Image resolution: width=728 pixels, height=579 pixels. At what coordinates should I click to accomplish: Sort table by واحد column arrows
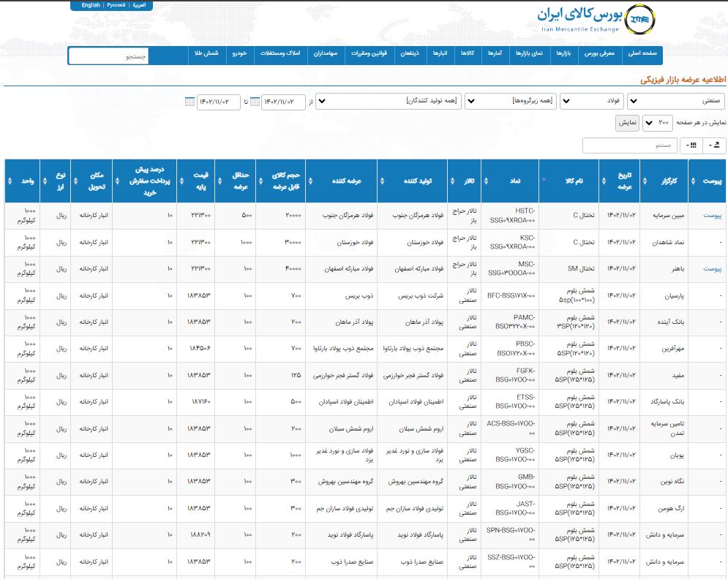(x=10, y=181)
